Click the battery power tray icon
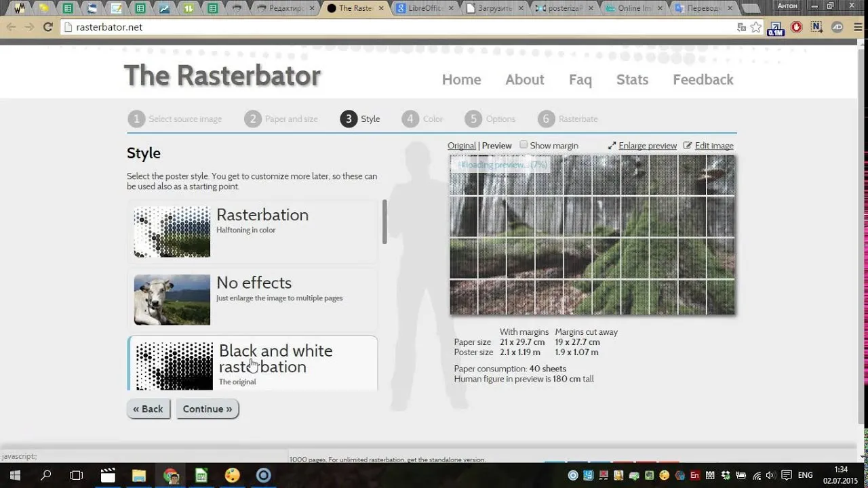The image size is (868, 488). point(741,475)
